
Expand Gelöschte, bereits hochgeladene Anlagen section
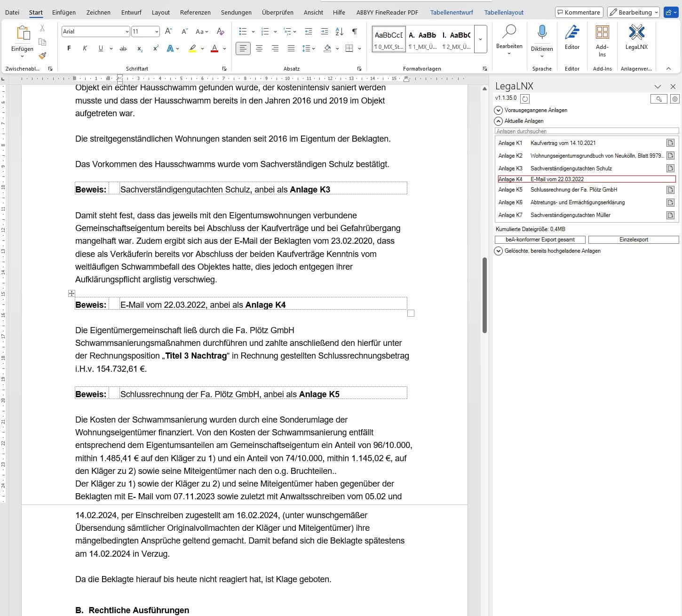point(499,251)
